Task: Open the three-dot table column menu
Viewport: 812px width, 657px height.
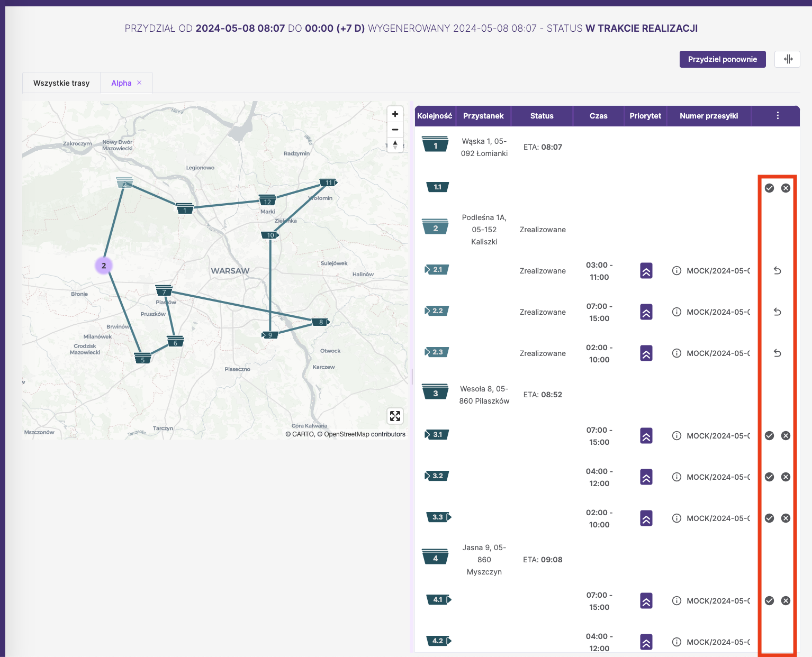Action: [x=777, y=116]
